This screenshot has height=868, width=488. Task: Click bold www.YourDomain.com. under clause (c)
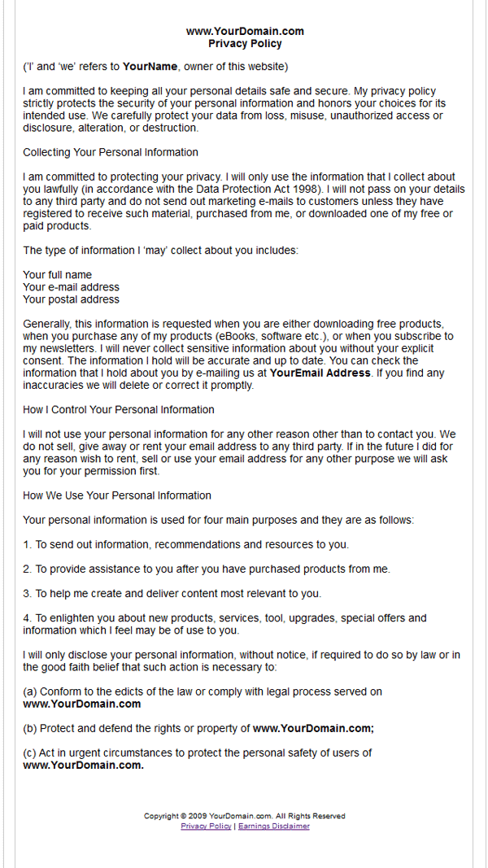tap(83, 765)
